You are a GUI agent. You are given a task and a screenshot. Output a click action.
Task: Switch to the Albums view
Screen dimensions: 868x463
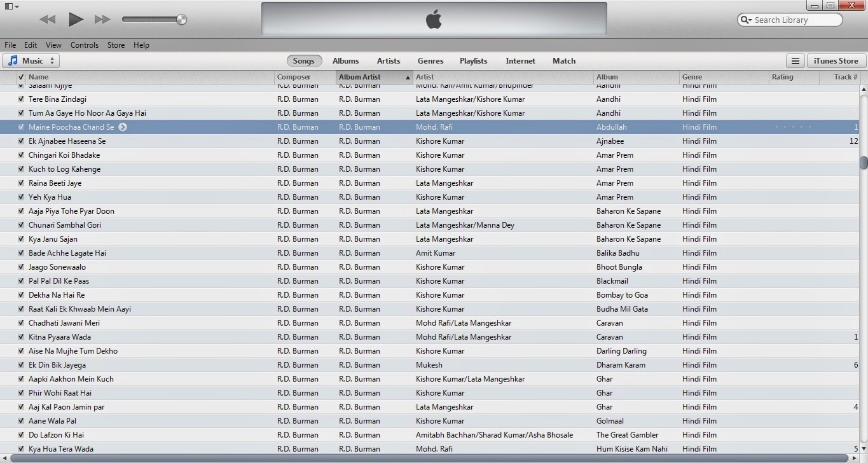click(346, 61)
